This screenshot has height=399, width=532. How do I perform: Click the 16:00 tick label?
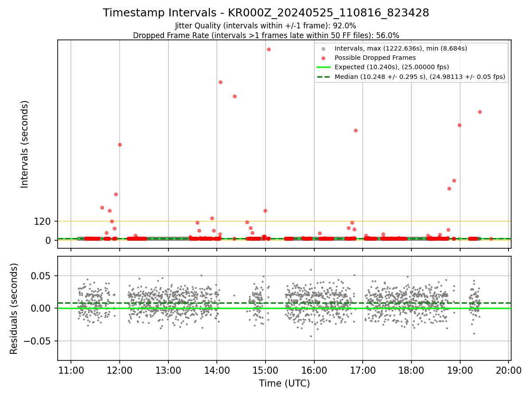click(x=314, y=371)
